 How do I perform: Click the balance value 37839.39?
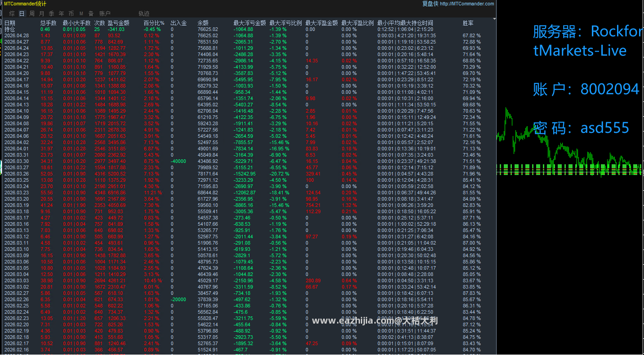point(208,299)
